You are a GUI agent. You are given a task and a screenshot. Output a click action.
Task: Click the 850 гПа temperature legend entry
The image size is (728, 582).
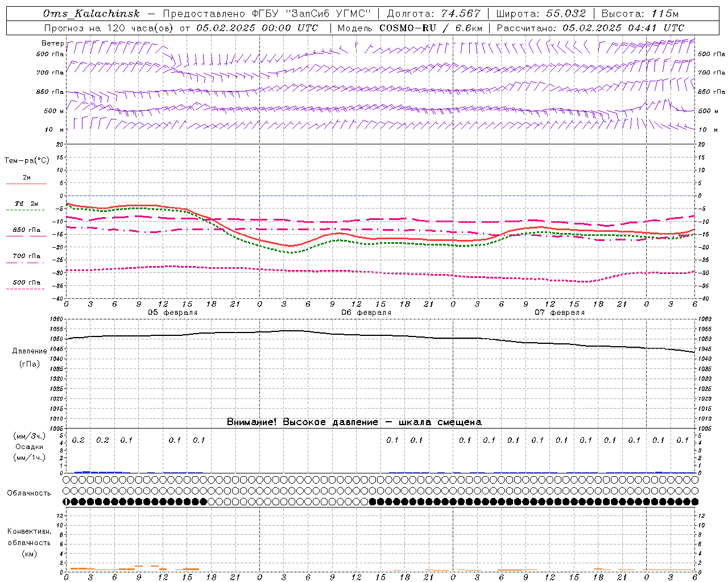[x=27, y=230]
